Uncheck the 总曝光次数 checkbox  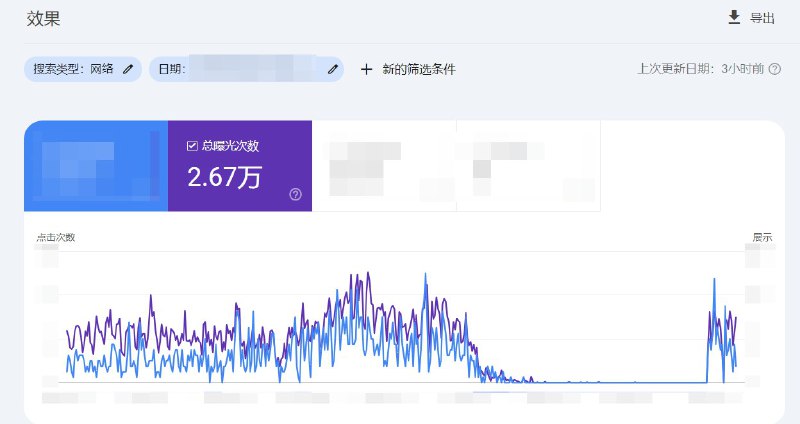192,146
